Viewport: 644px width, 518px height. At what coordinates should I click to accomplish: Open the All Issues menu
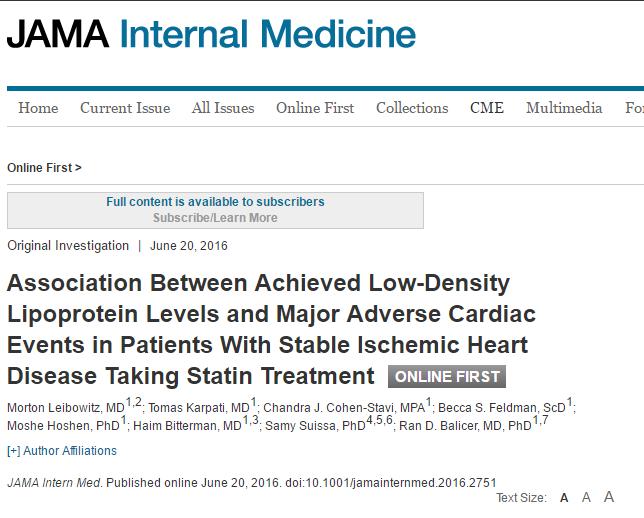click(223, 108)
